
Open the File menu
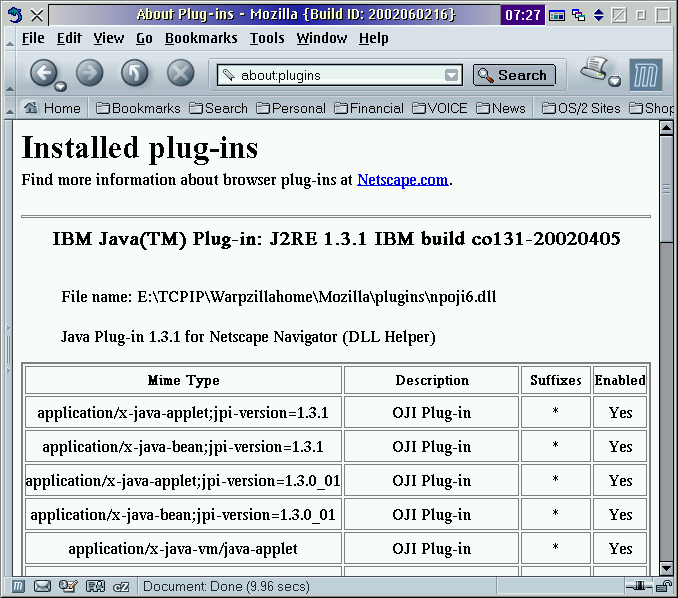tap(33, 38)
